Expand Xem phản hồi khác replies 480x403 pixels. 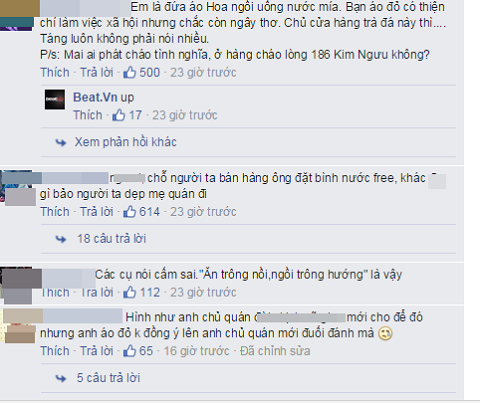[x=126, y=142]
